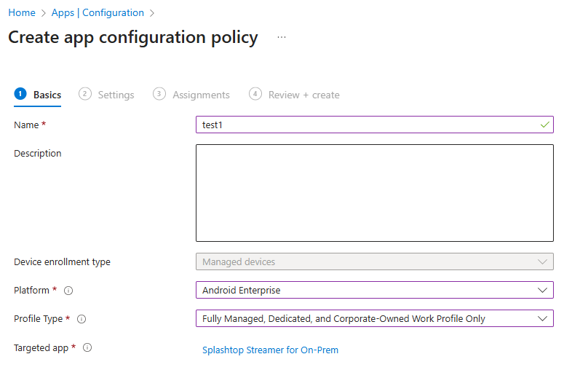Open the Device enrollment type dropdown
Image resolution: width=588 pixels, height=370 pixels.
click(x=374, y=261)
